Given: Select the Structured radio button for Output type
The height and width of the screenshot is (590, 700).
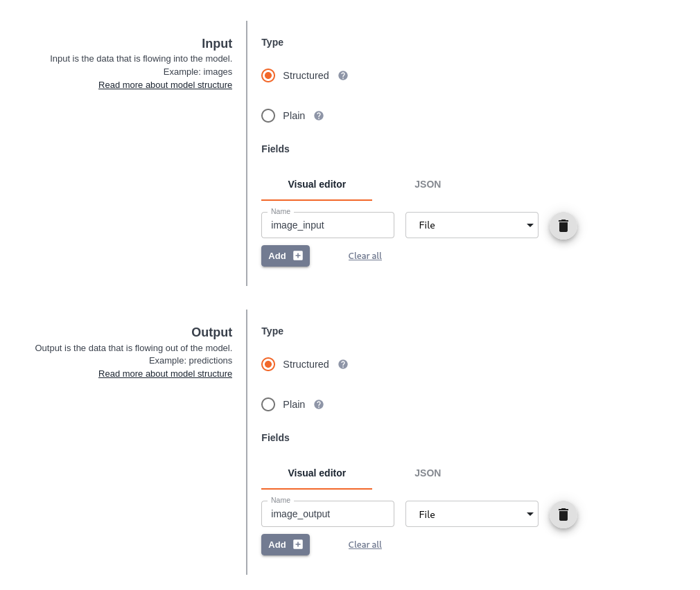Looking at the screenshot, I should [268, 364].
